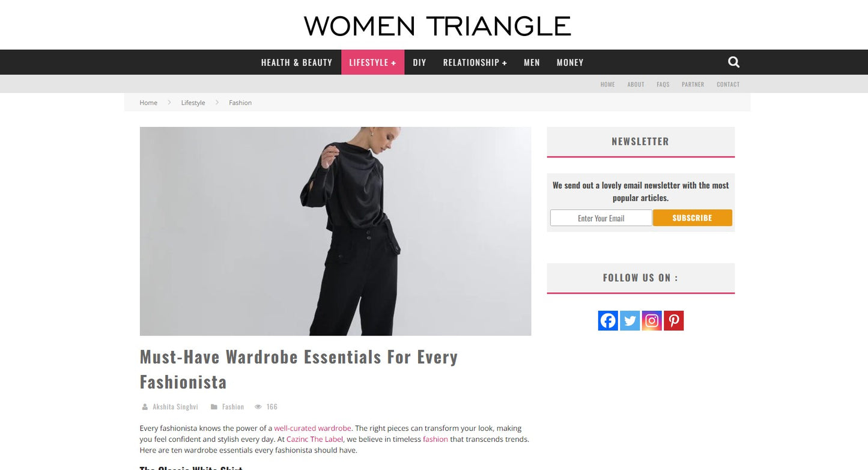Select the DIY menu item
Image resolution: width=868 pixels, height=470 pixels.
[419, 63]
